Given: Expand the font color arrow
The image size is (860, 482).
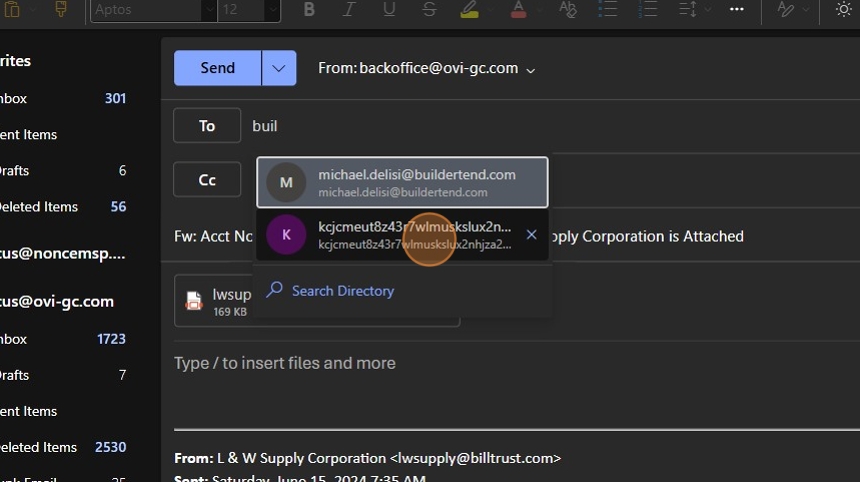Looking at the screenshot, I should [539, 9].
